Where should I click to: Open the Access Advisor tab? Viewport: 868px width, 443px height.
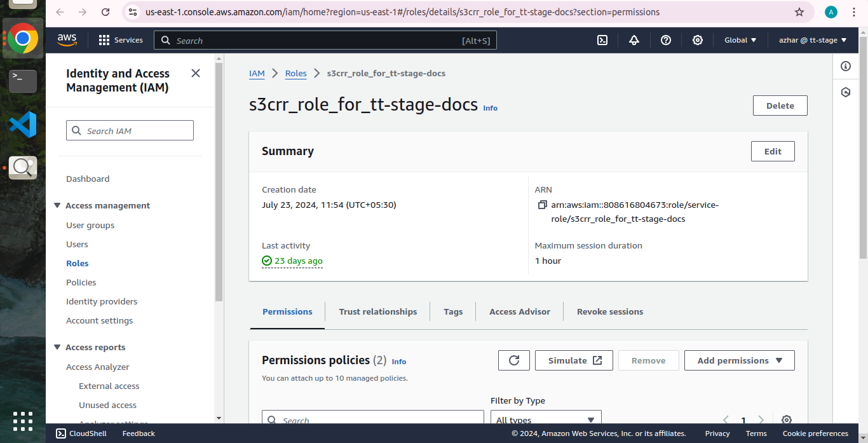519,311
